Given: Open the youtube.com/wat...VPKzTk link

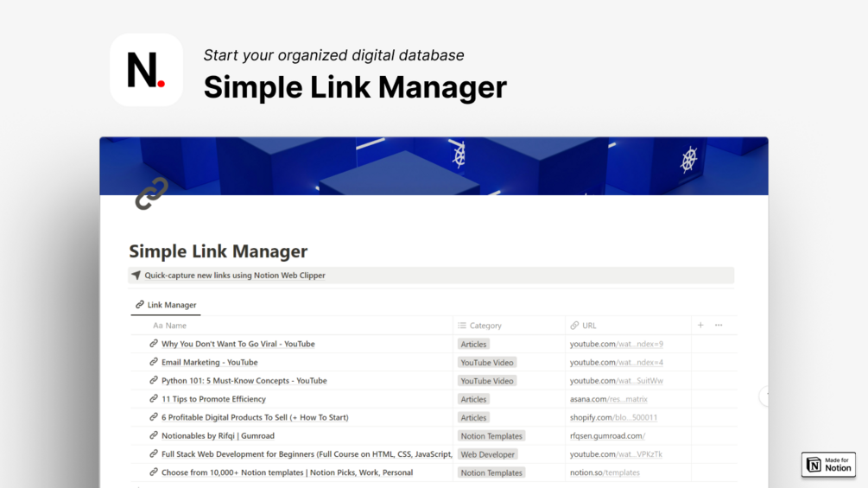Looking at the screenshot, I should 616,453.
